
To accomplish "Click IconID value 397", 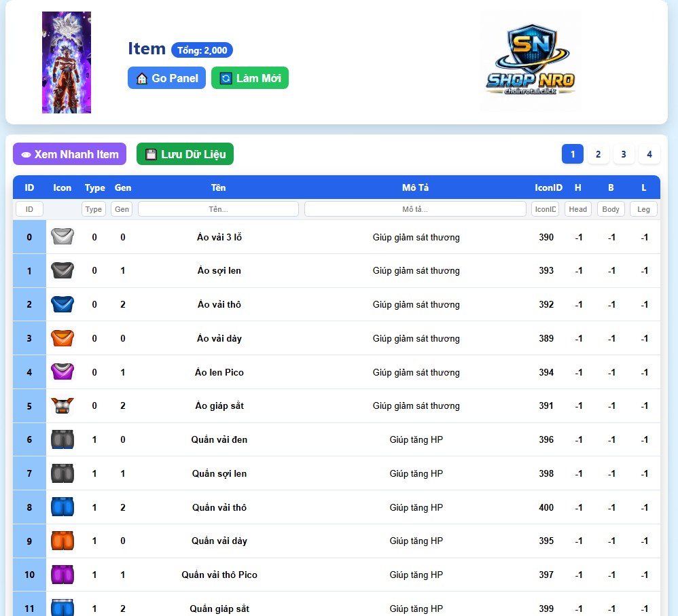I will (546, 575).
